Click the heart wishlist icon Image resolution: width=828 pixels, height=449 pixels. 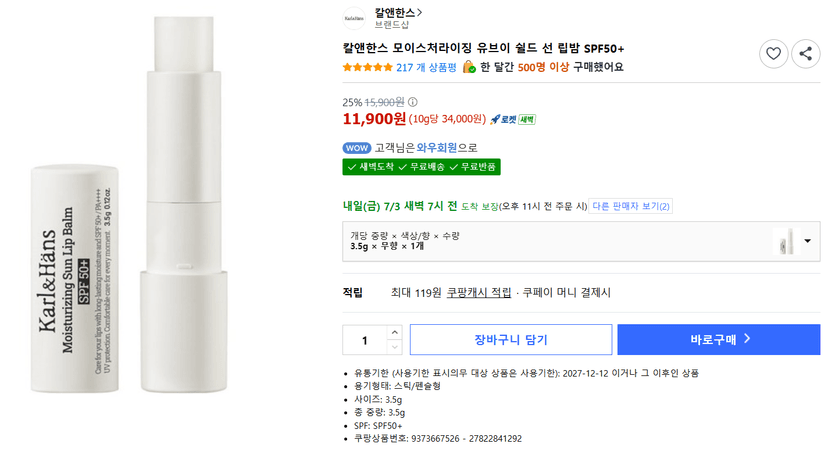(x=774, y=53)
